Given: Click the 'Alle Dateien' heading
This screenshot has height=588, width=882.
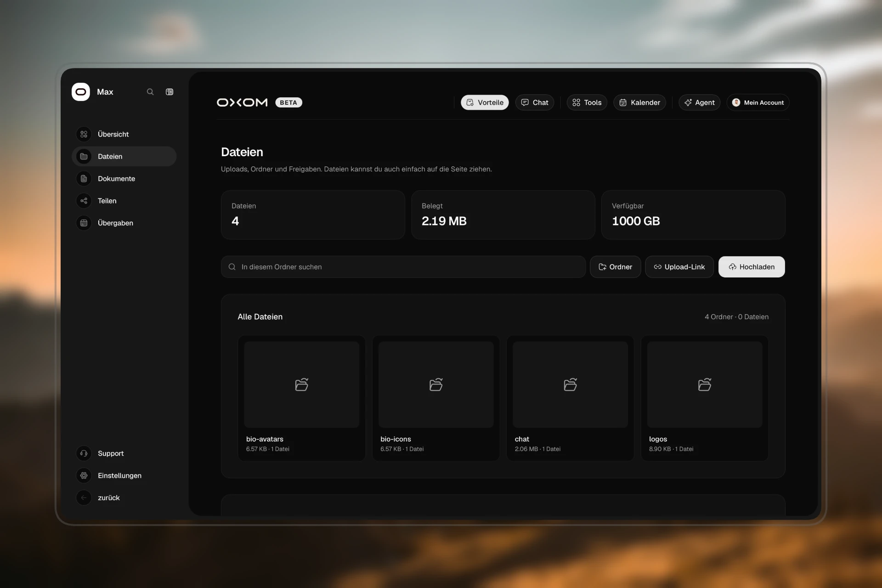Looking at the screenshot, I should tap(260, 317).
